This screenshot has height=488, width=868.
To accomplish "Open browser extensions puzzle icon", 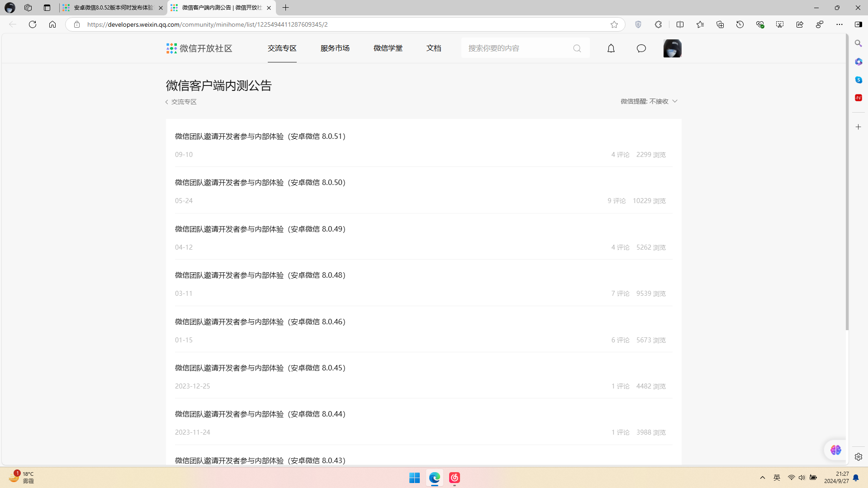I will point(658,24).
